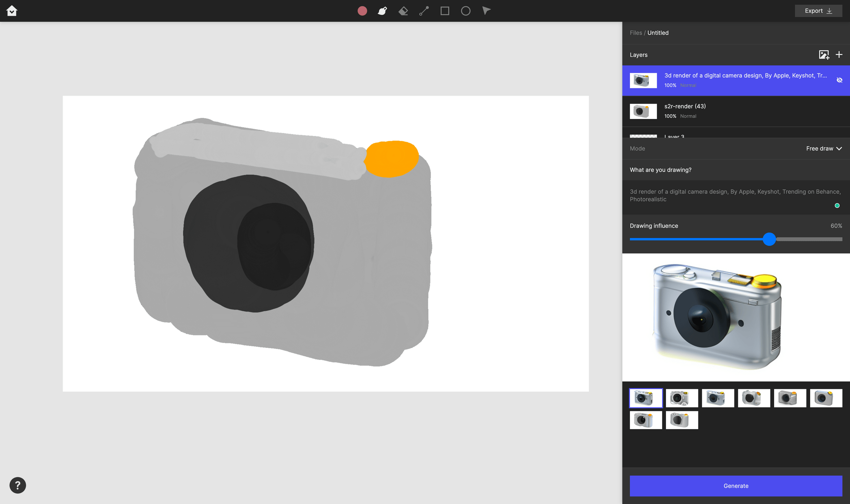
Task: Open the Untitled file title
Action: 658,33
